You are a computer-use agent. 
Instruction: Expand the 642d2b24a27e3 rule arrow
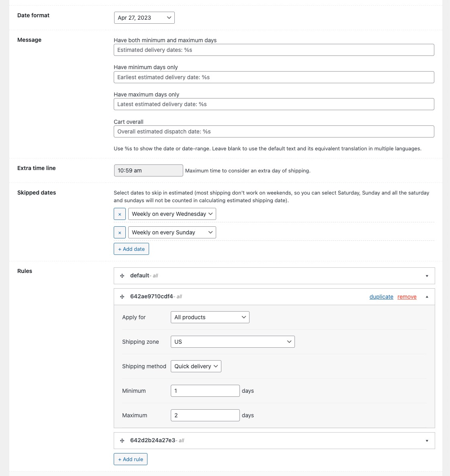pyautogui.click(x=427, y=441)
